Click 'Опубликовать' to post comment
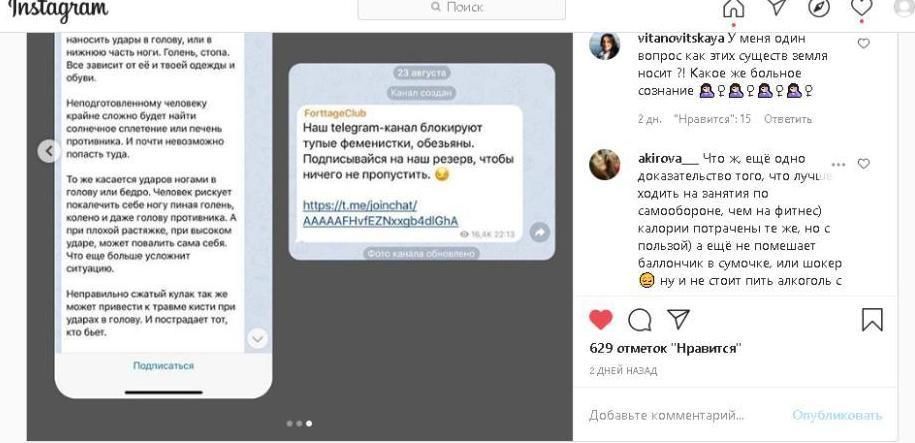Image resolution: width=915 pixels, height=443 pixels. tap(837, 416)
